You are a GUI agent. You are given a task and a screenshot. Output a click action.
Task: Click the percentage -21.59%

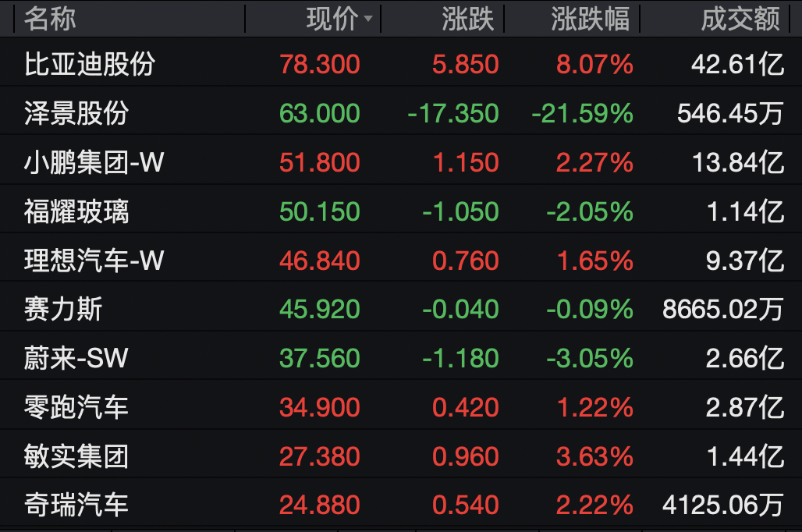(583, 113)
